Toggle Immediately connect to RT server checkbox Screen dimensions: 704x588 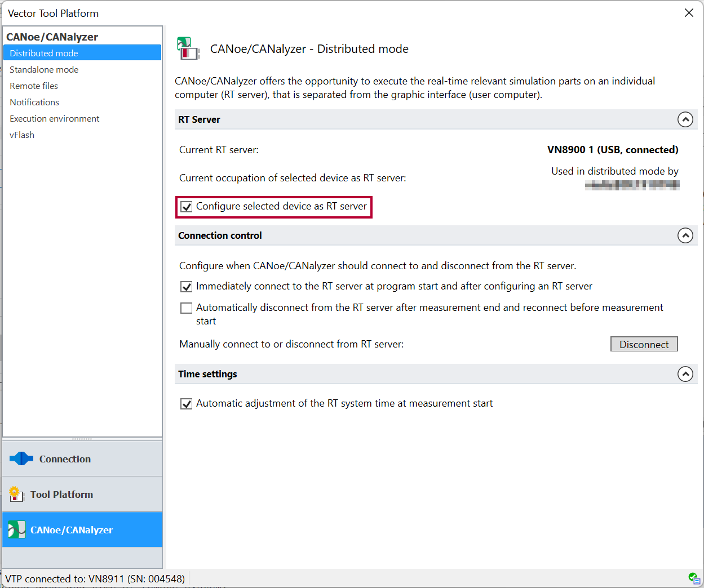(187, 287)
